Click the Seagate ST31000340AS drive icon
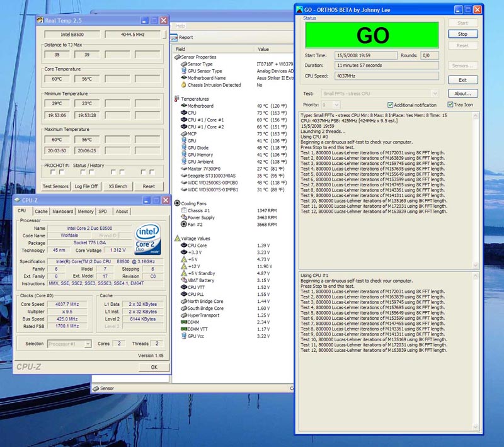Image resolution: width=504 pixels, height=447 pixels. [x=184, y=176]
